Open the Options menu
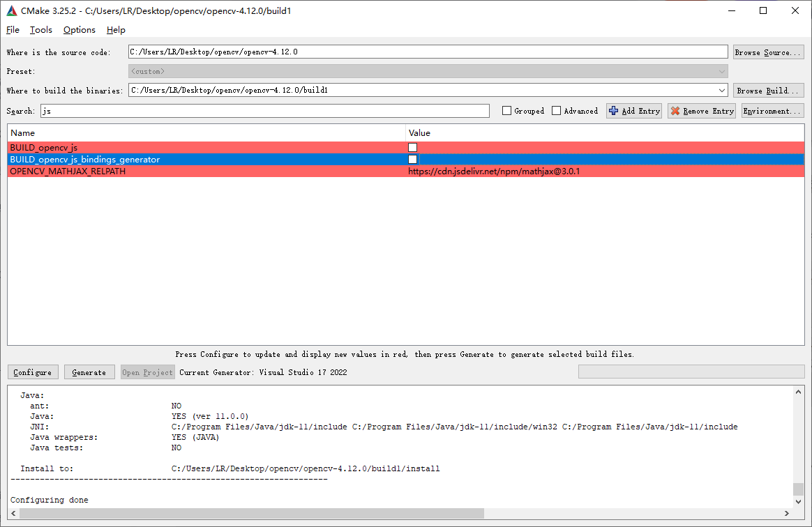 80,30
